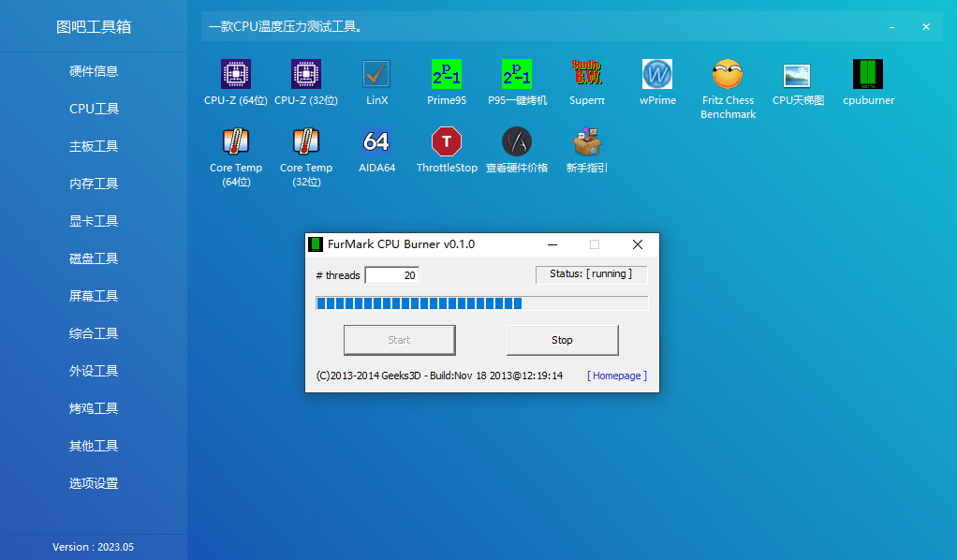Screen dimensions: 957x560
Task: Click the threads count input field
Action: click(391, 275)
